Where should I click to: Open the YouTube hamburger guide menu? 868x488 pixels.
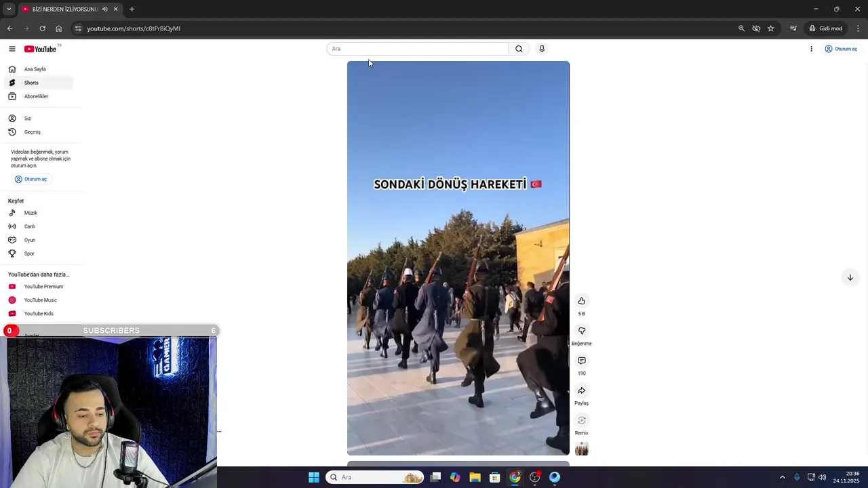12,49
